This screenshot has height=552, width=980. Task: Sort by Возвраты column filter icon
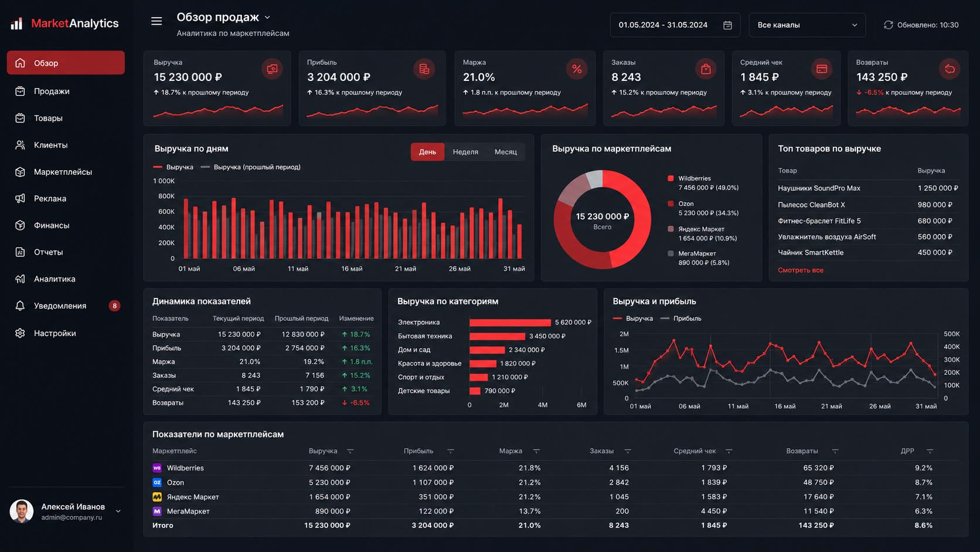point(835,451)
